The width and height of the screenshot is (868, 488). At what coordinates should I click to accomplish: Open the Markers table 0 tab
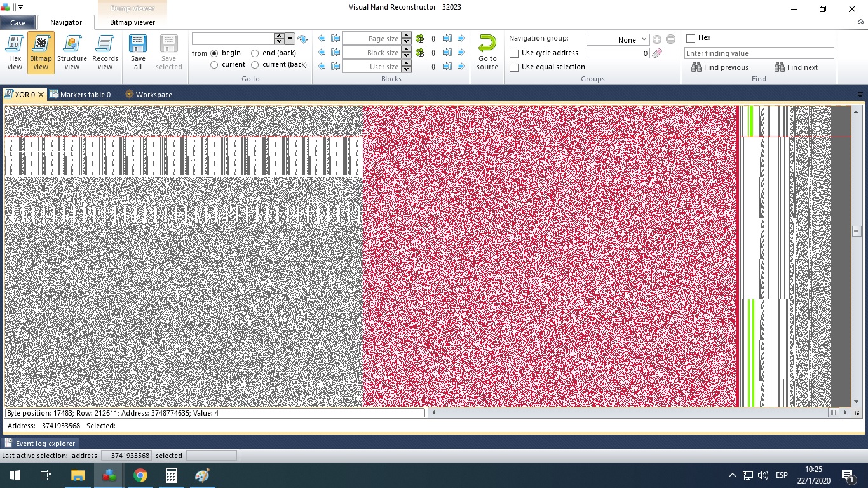tap(81, 95)
